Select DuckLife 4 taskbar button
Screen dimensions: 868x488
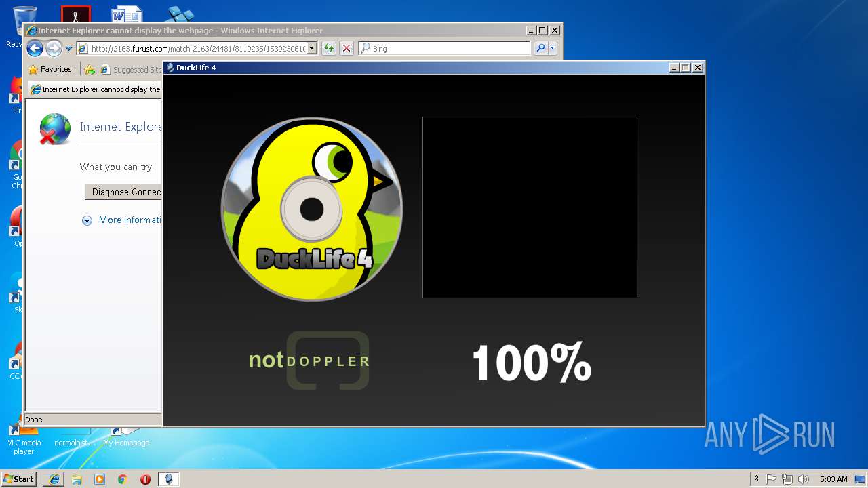pyautogui.click(x=169, y=479)
